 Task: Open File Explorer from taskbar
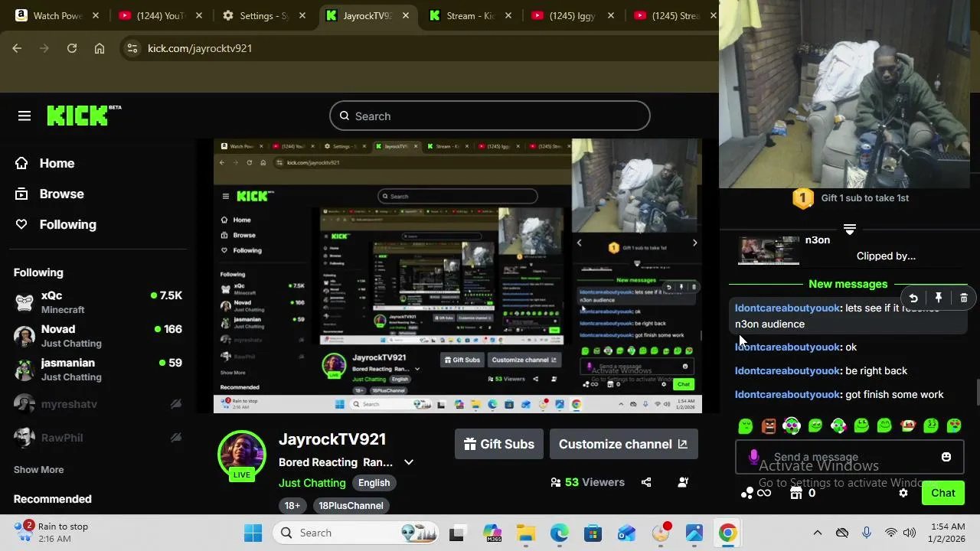525,533
